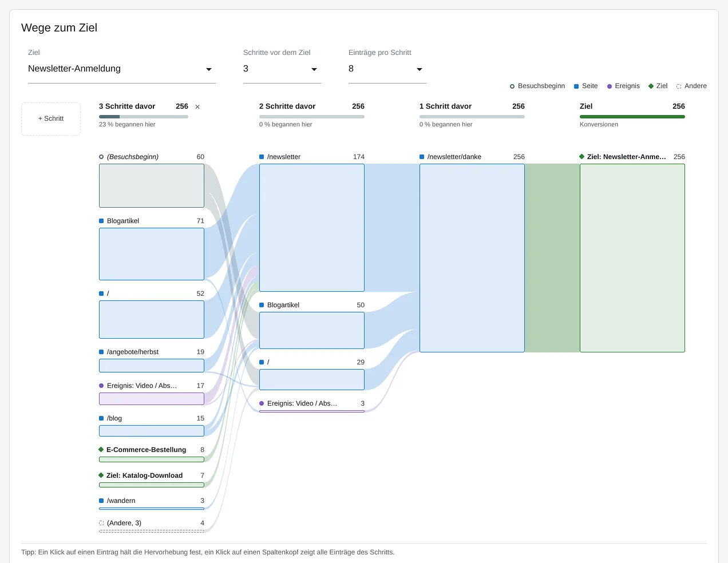
Task: Open the Ziel dropdown showing Newsletter-Anmeldung
Action: (x=122, y=69)
